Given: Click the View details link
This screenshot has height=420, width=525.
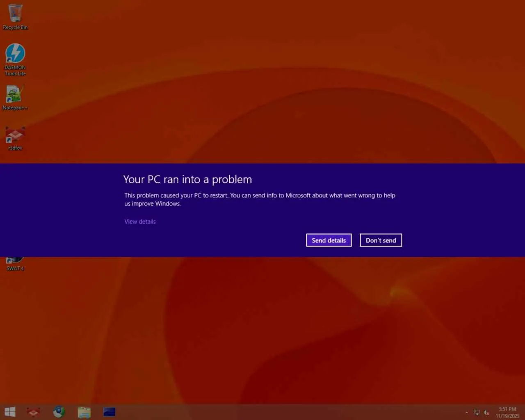Looking at the screenshot, I should pos(140,221).
